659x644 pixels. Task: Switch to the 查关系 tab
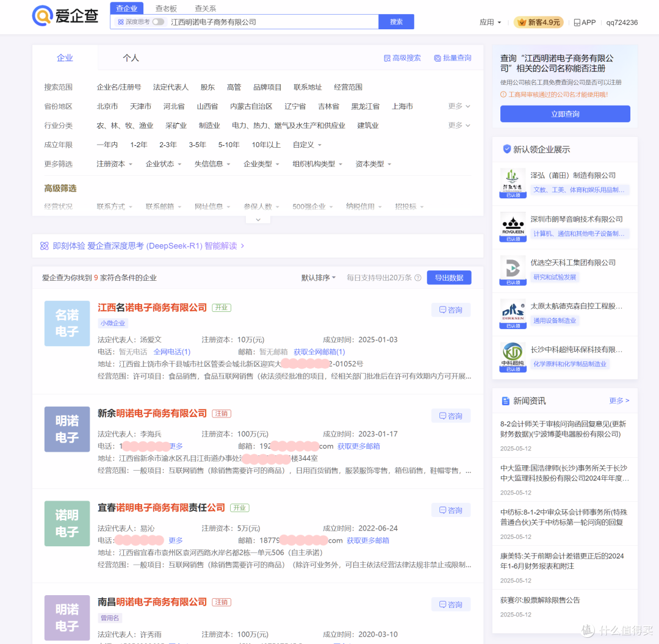click(205, 9)
